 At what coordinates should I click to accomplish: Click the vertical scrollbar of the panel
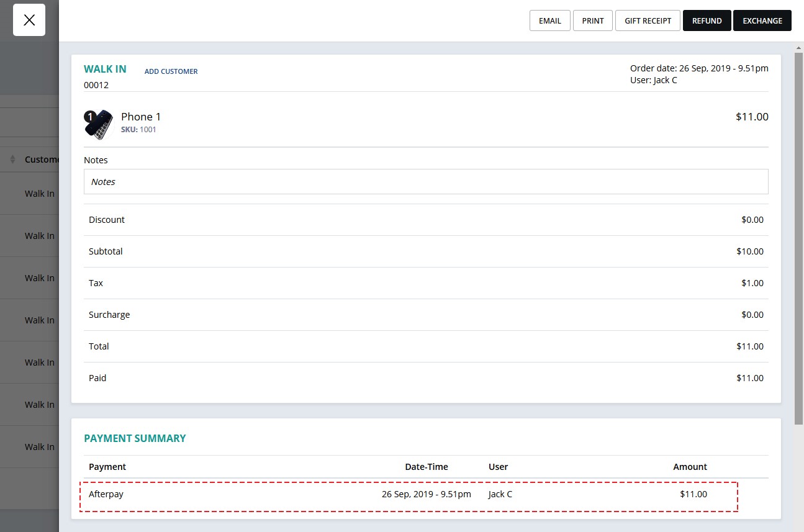point(798,239)
